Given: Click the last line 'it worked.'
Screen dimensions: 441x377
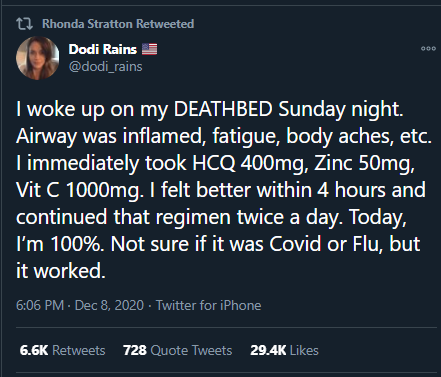Looking at the screenshot, I should coord(61,271).
